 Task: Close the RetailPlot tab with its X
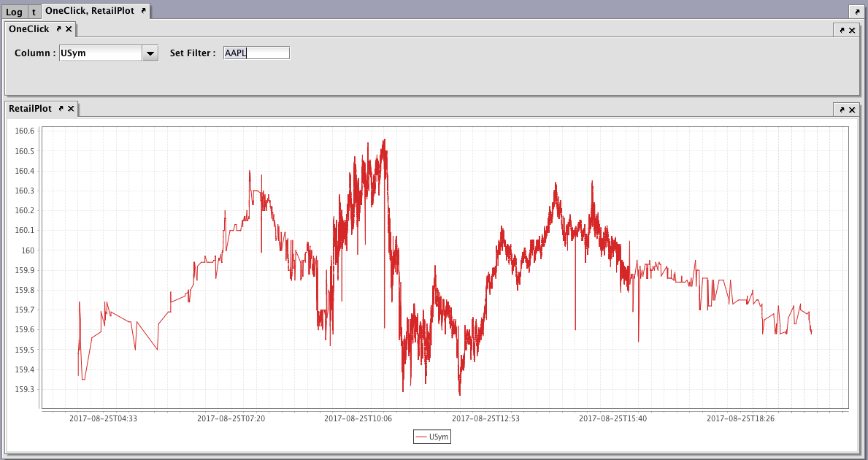71,109
